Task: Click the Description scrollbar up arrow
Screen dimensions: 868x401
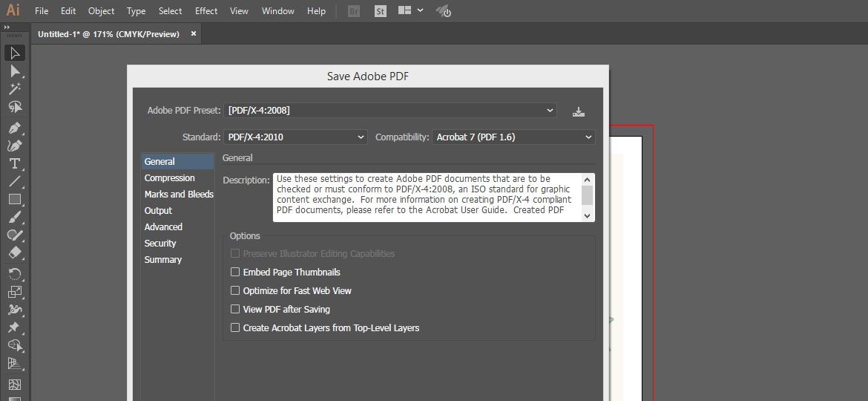Action: (588, 179)
